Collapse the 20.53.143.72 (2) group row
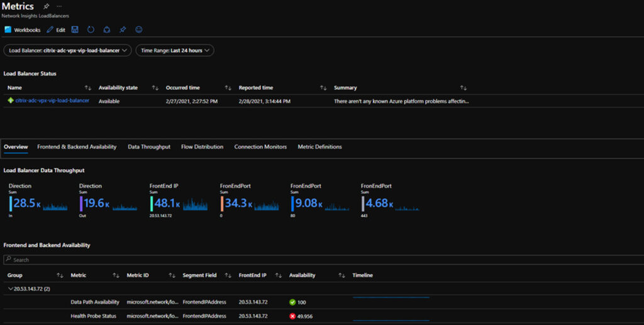644x325 pixels. pyautogui.click(x=11, y=289)
